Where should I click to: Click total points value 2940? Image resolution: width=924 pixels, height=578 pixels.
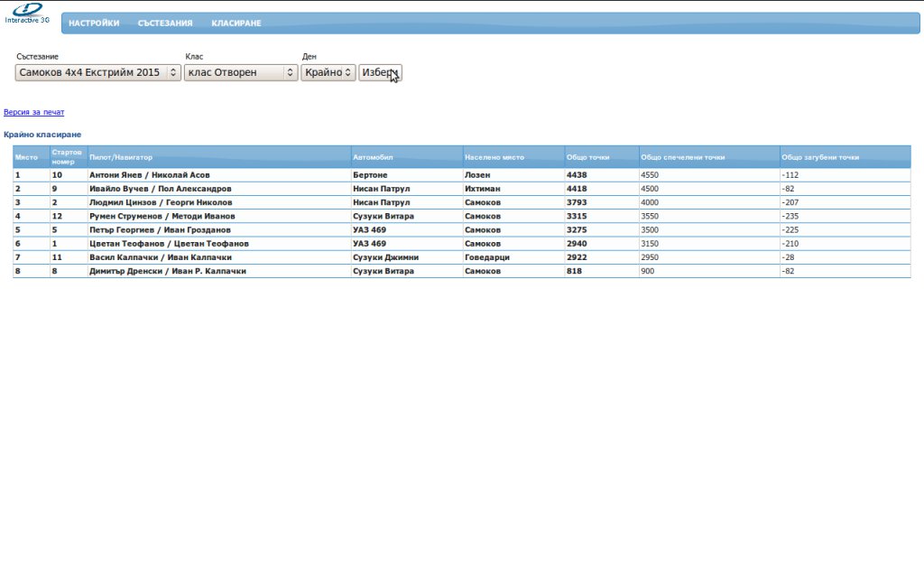[x=577, y=244]
